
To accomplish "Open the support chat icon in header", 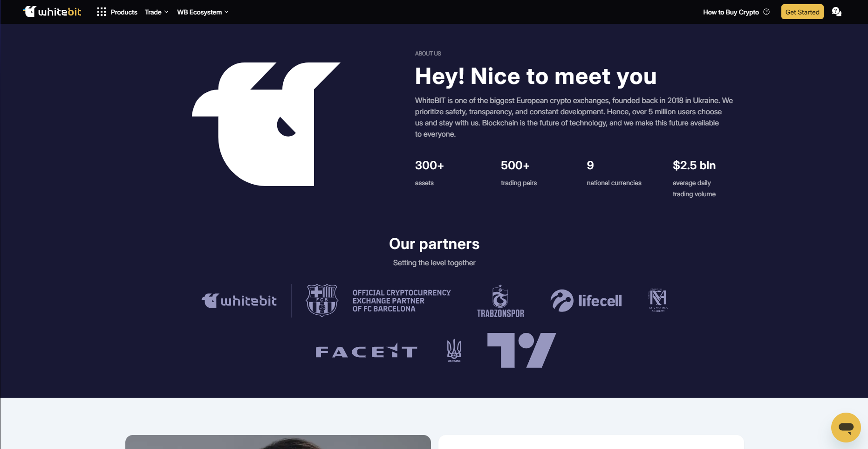I will [x=837, y=12].
